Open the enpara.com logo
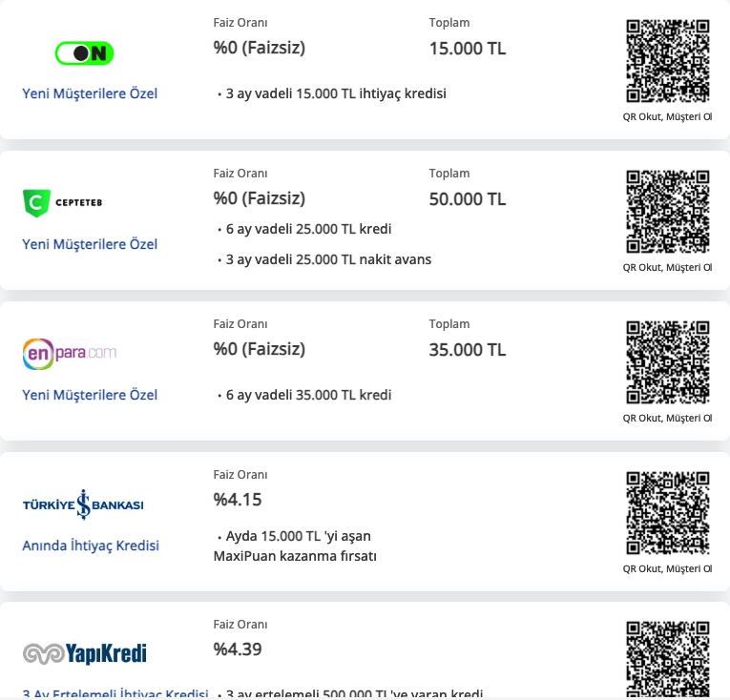The width and height of the screenshot is (730, 700). click(x=70, y=354)
